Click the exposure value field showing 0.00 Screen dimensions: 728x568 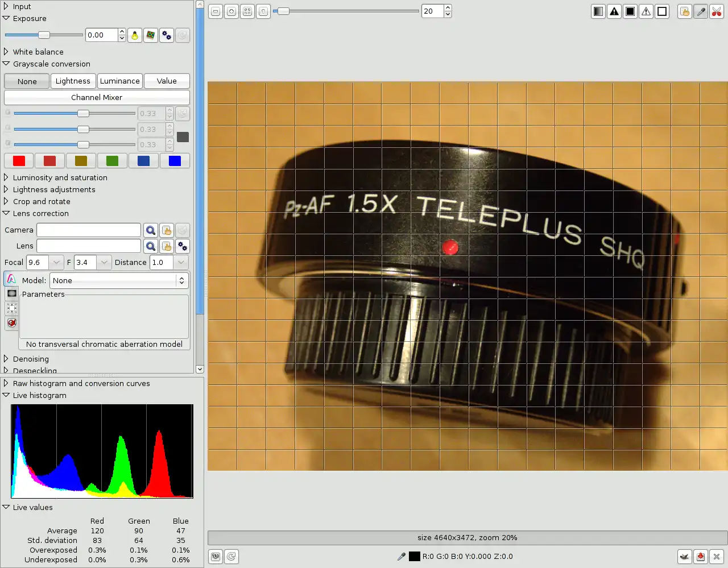pos(101,35)
